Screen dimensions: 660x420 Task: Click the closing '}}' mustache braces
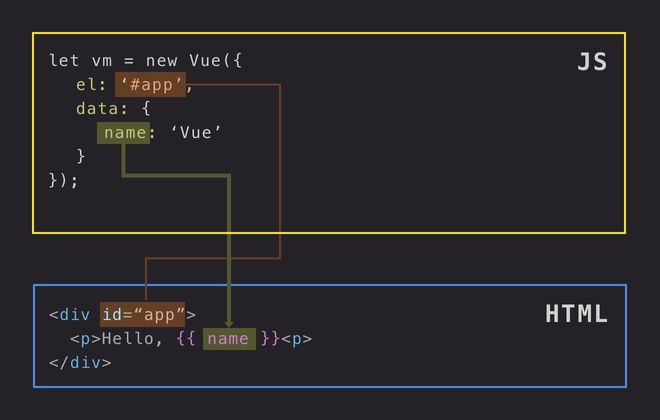pos(270,339)
